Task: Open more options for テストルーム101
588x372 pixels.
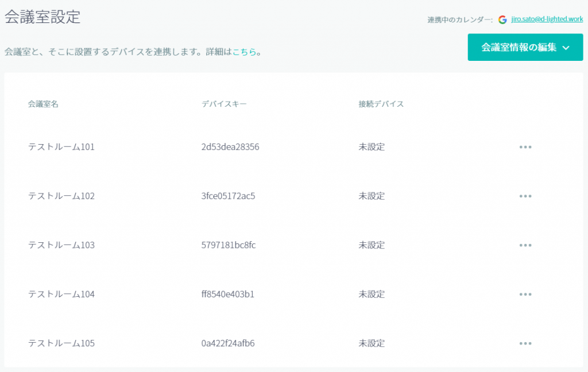Action: (x=525, y=147)
